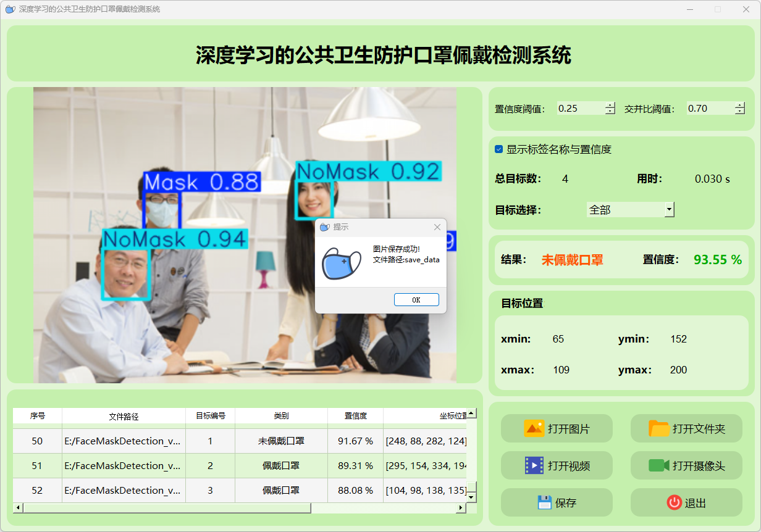Screen dimensions: 761x532
Task: Click the floppy disk save icon
Action: pos(544,502)
